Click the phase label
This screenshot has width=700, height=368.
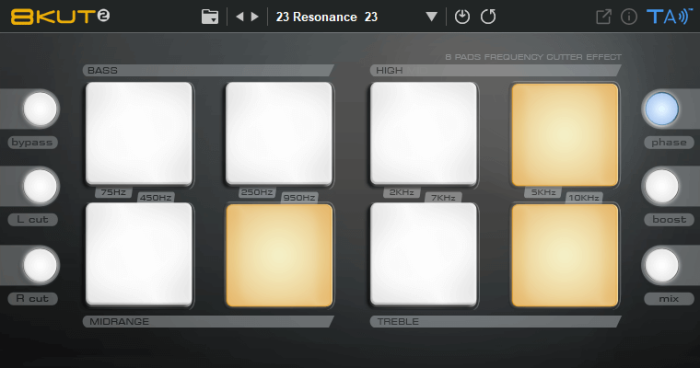pyautogui.click(x=669, y=142)
